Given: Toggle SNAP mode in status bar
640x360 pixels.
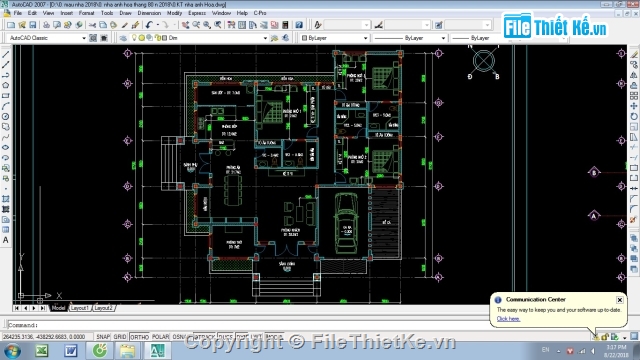Looking at the screenshot, I should click(103, 337).
